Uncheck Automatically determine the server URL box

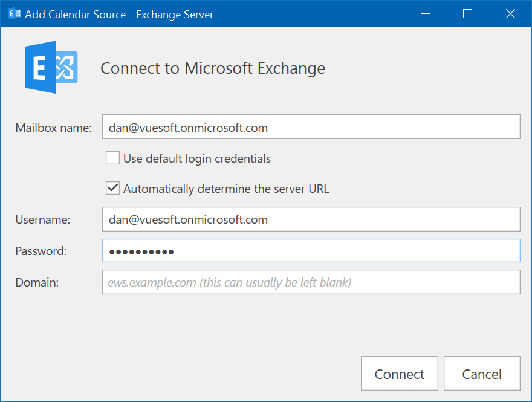[x=112, y=188]
